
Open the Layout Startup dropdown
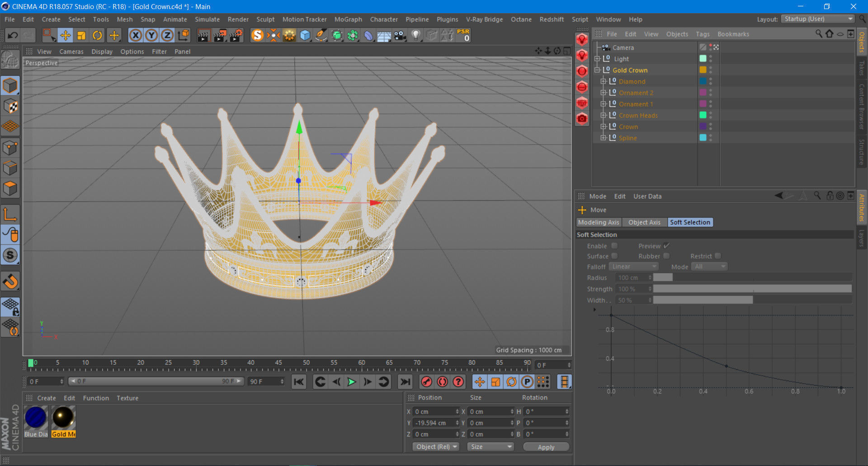[818, 19]
